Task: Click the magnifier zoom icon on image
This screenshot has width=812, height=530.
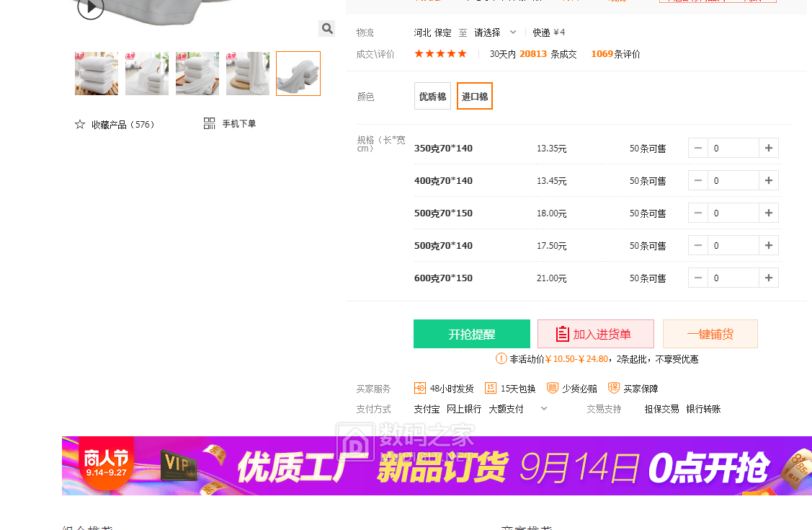Action: pos(327,29)
